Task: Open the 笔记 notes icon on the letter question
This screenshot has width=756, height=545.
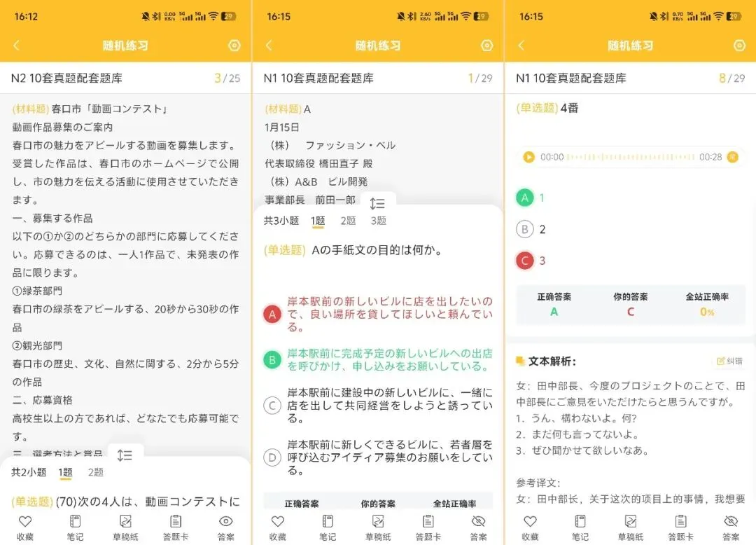Action: tap(327, 522)
